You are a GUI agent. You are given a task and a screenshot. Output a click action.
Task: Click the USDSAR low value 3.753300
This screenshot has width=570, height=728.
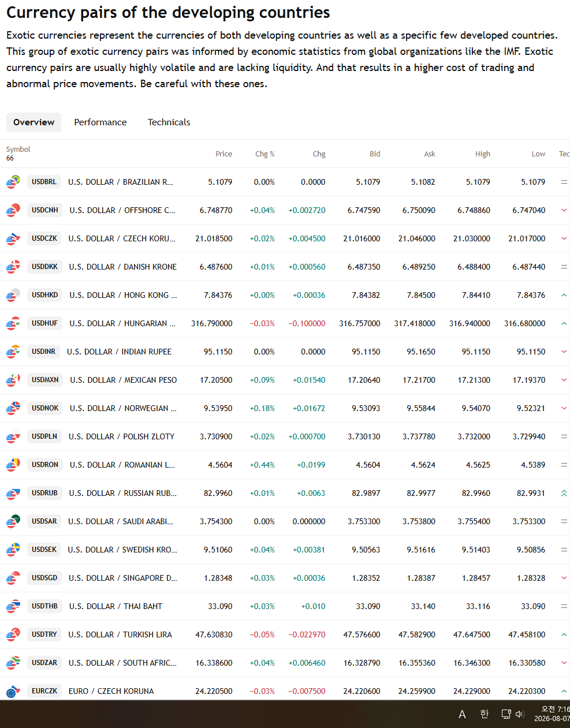pos(529,521)
